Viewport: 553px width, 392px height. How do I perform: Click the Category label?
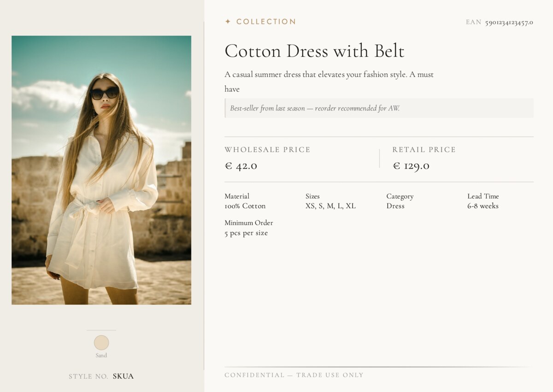click(x=400, y=196)
